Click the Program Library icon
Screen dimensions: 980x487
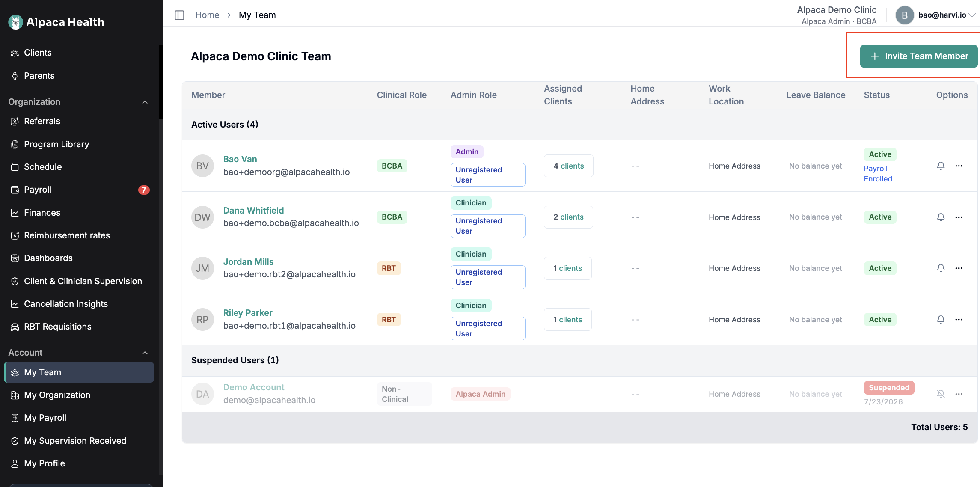pos(15,144)
